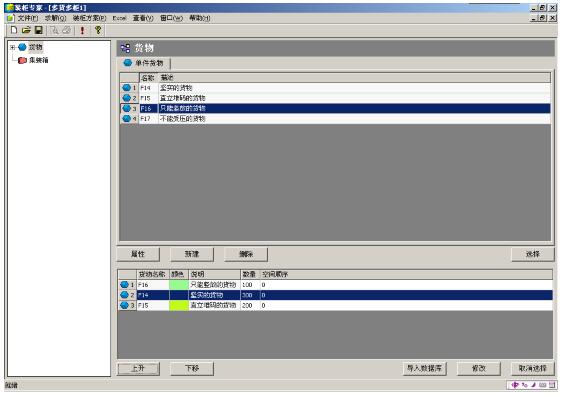Screen dimensions: 566x394
Task: Select the 货物 tree item label
Action: point(35,47)
